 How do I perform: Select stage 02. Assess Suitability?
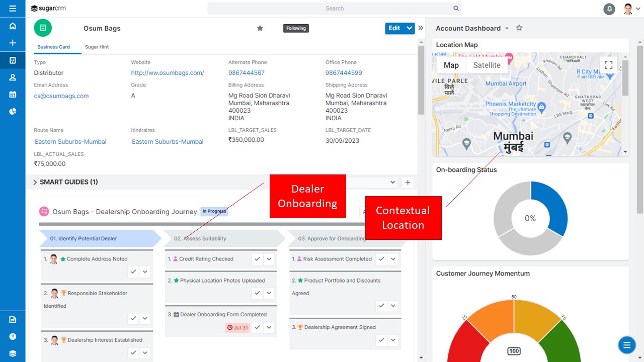point(224,238)
